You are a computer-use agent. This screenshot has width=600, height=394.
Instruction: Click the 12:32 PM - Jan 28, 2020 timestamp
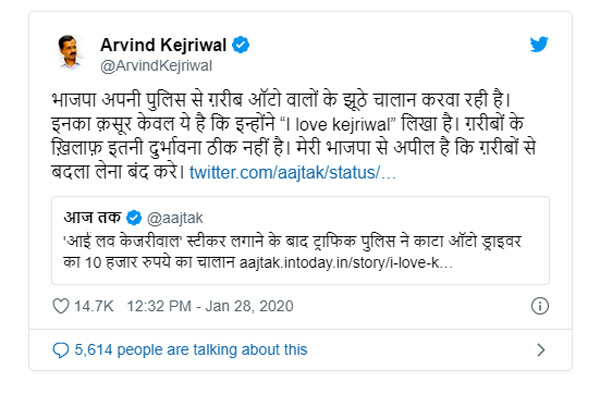(210, 306)
